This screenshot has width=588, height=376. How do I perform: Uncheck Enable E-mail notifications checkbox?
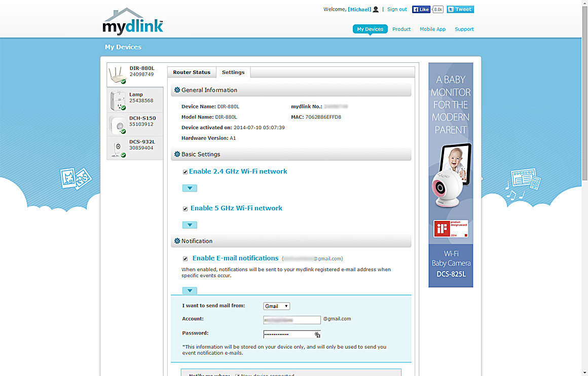pos(186,258)
